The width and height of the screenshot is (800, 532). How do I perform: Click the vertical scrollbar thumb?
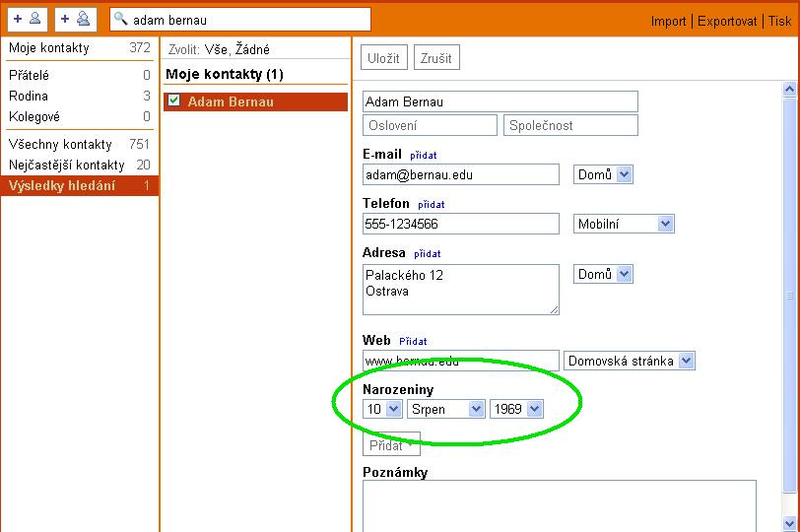(789, 296)
